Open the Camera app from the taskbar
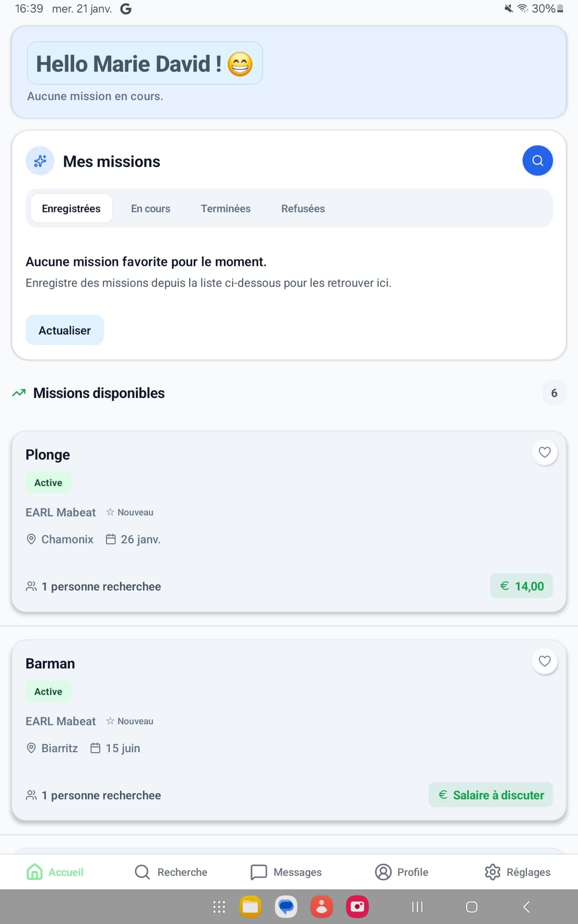The width and height of the screenshot is (578, 924). (x=357, y=906)
